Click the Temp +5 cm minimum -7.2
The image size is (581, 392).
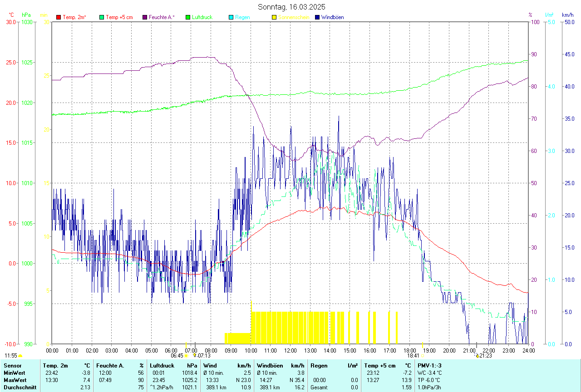[407, 373]
